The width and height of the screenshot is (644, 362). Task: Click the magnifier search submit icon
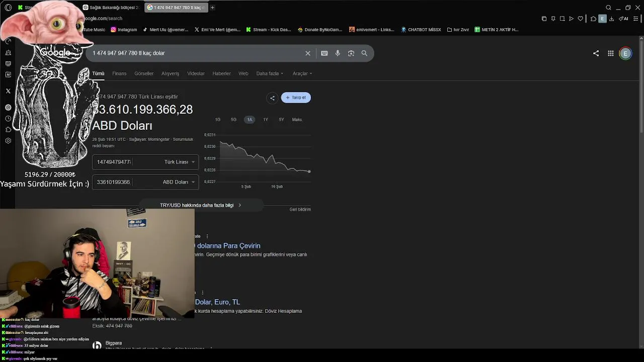(x=364, y=53)
